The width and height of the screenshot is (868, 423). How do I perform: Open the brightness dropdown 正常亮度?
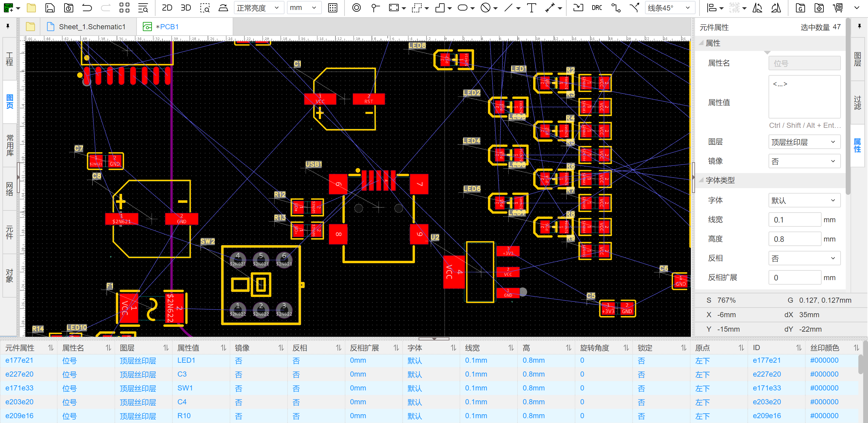click(x=259, y=8)
